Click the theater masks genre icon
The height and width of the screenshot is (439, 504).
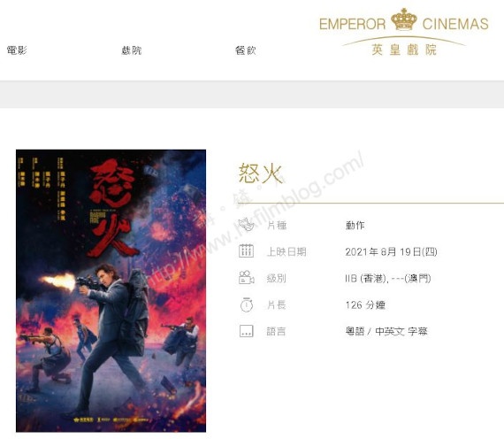click(x=246, y=224)
